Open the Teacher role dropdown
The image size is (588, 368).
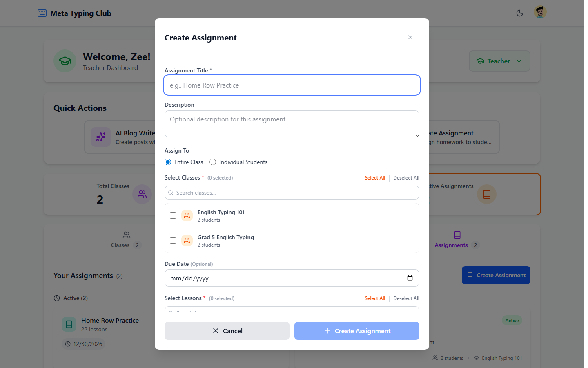tap(499, 61)
